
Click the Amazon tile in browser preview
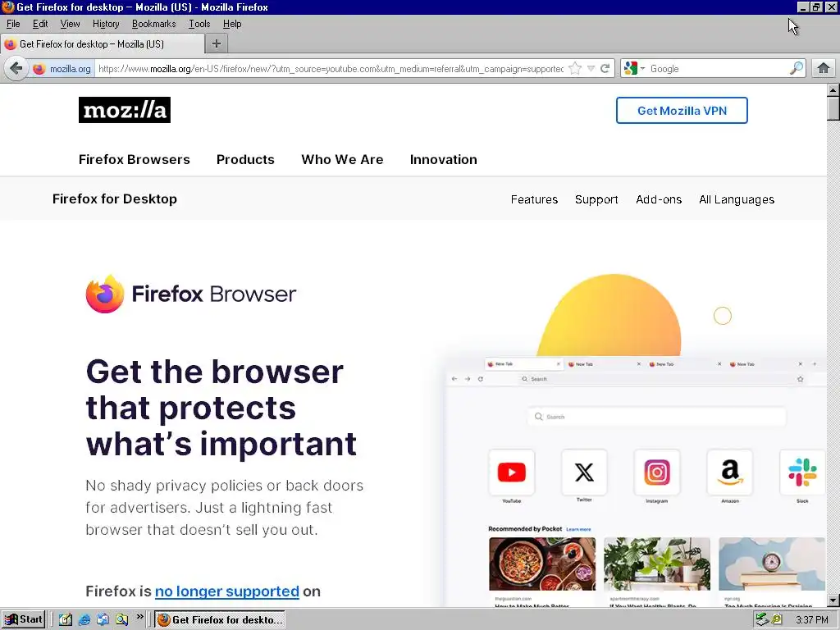click(729, 472)
